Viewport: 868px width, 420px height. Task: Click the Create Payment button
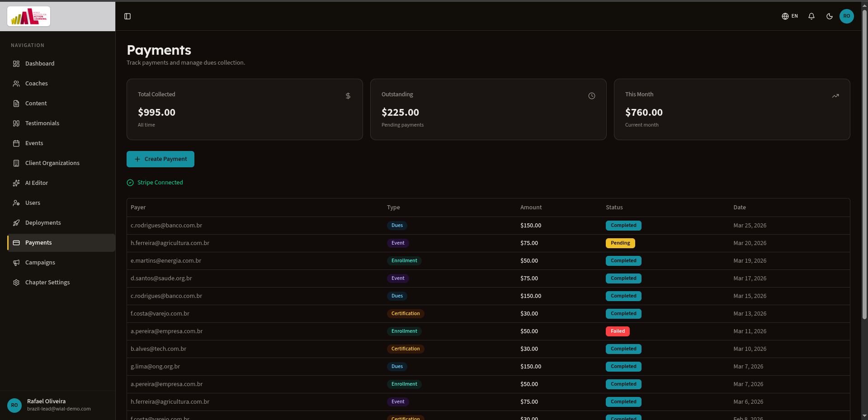[160, 159]
